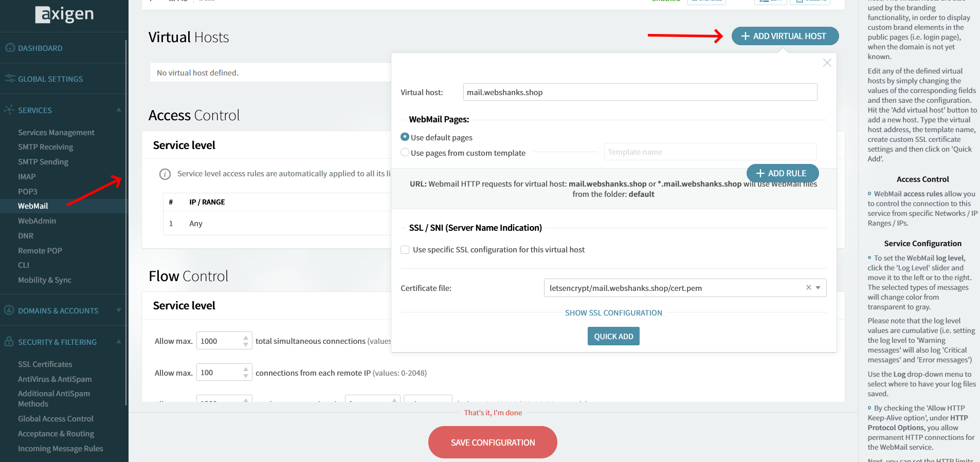Image resolution: width=980 pixels, height=462 pixels.
Task: Click the Axigen logo
Action: pos(64,14)
